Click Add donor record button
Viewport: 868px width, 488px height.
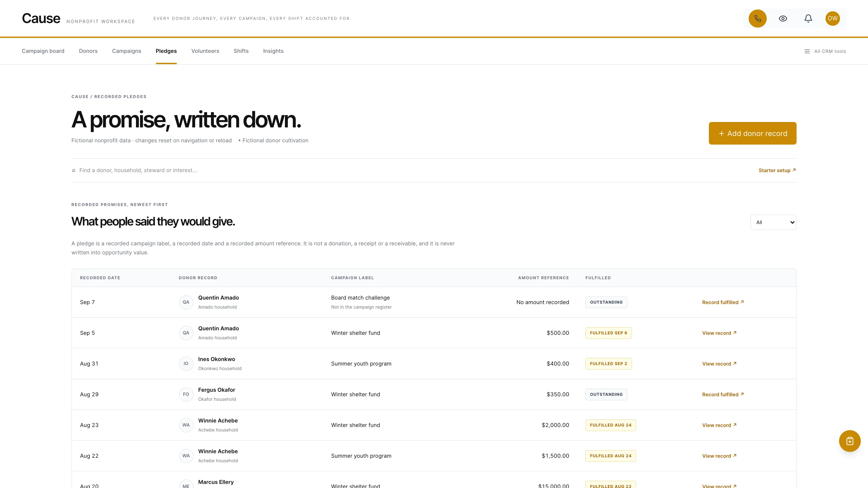point(752,133)
